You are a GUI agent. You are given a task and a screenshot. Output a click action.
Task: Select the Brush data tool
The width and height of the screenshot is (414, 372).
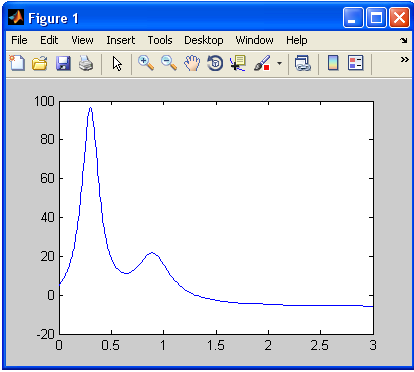[262, 63]
